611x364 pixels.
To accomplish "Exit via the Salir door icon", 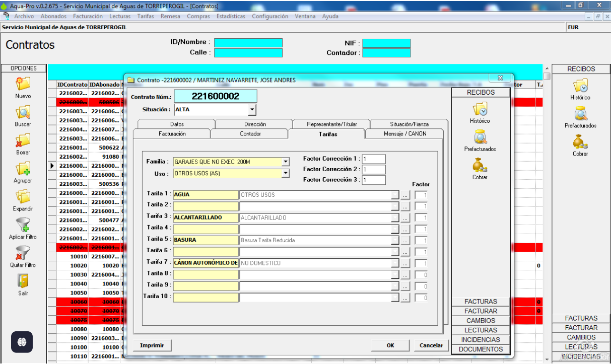I will click(x=23, y=281).
